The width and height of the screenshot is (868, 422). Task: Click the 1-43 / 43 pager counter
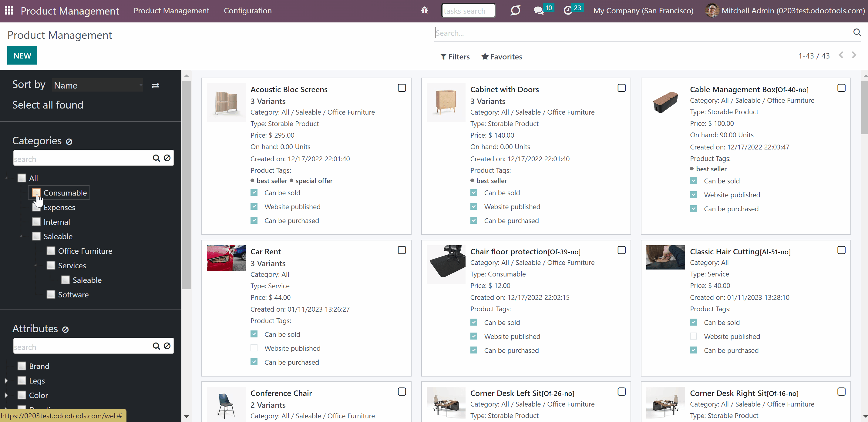tap(814, 55)
